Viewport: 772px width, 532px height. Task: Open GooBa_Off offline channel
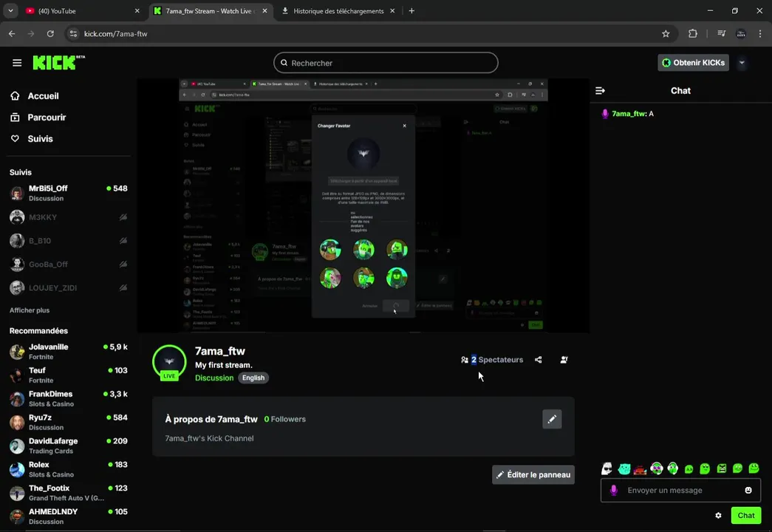pyautogui.click(x=69, y=265)
